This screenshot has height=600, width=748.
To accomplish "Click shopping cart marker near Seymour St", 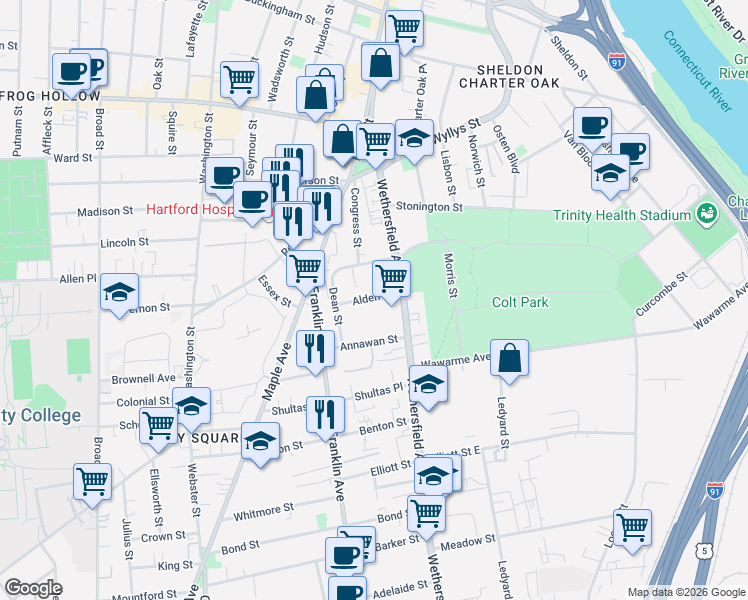I will (x=239, y=80).
